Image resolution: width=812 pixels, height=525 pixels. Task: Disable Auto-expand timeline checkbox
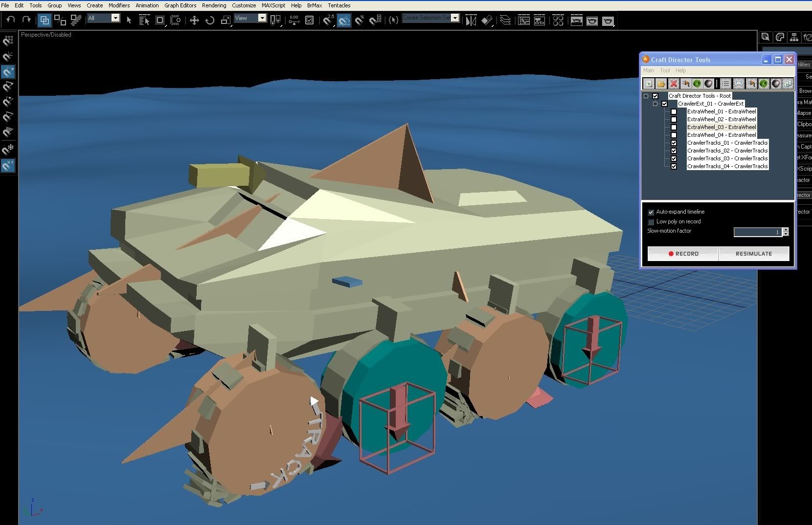tap(651, 212)
